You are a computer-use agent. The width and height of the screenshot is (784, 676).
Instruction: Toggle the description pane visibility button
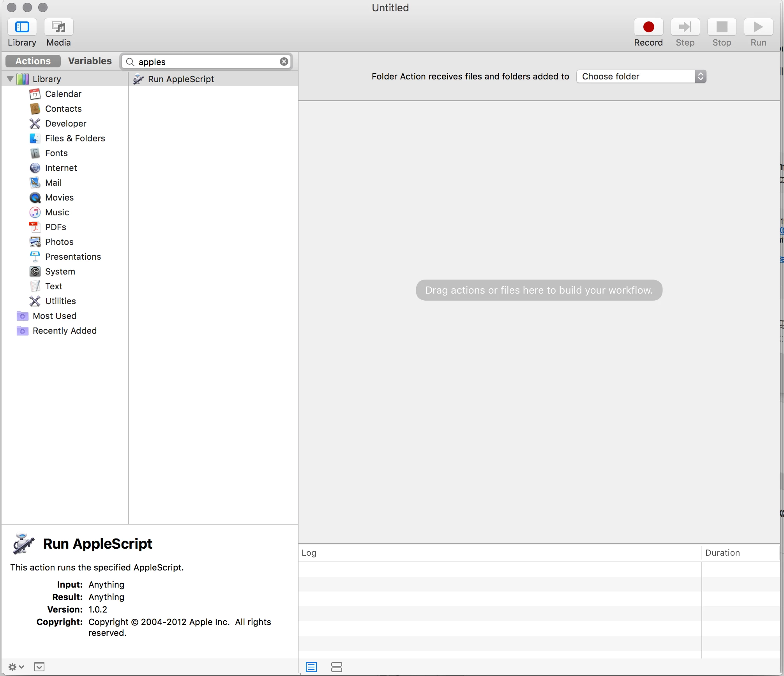pyautogui.click(x=39, y=667)
